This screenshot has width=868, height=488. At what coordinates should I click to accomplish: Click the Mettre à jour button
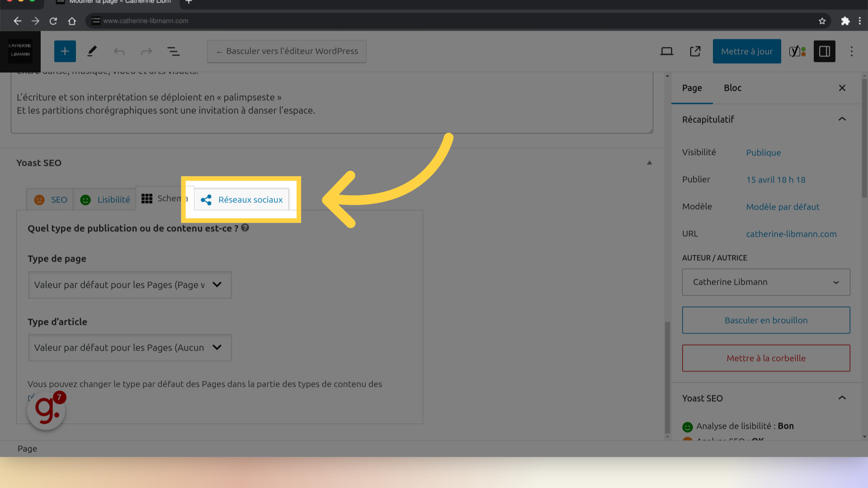coord(747,52)
